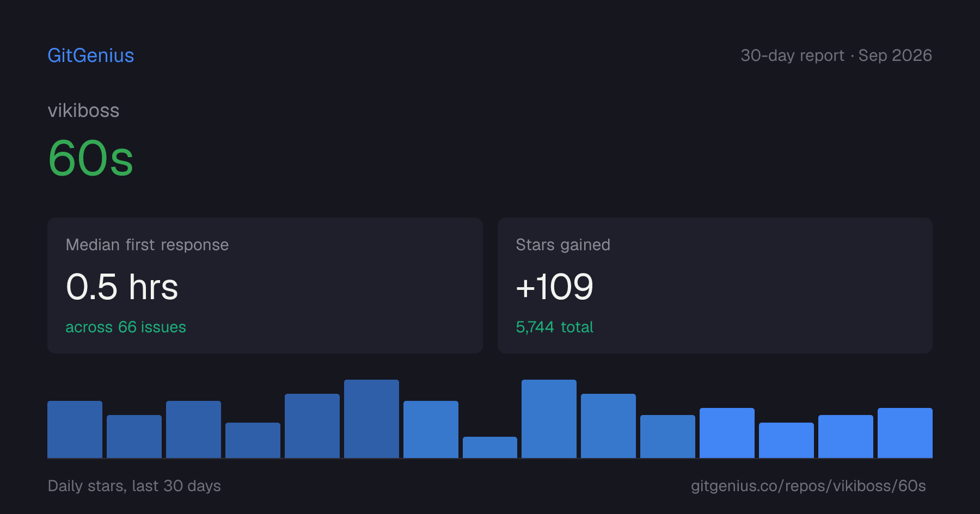Click the shortest bar in the chart
The height and width of the screenshot is (514, 980).
pos(490,447)
